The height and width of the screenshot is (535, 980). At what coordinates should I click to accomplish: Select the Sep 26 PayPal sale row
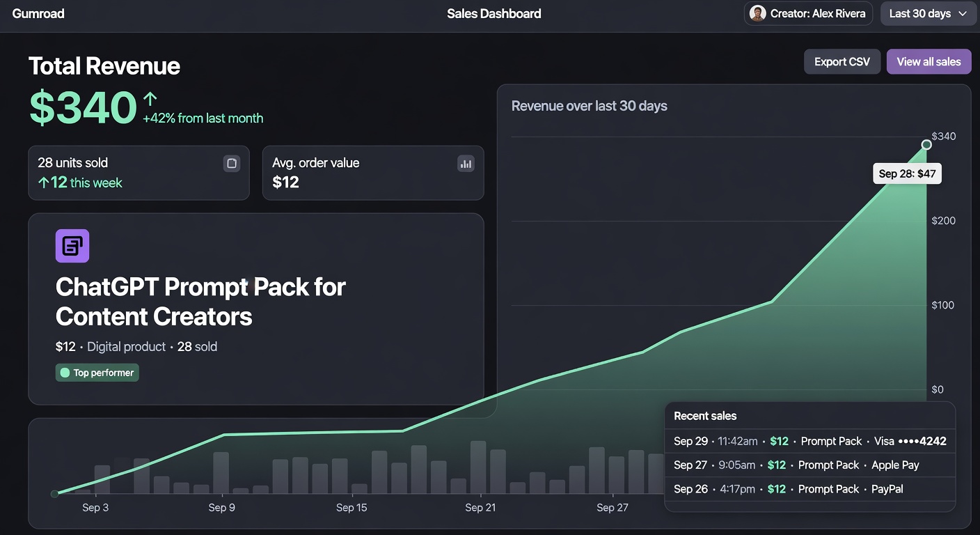[x=810, y=489]
